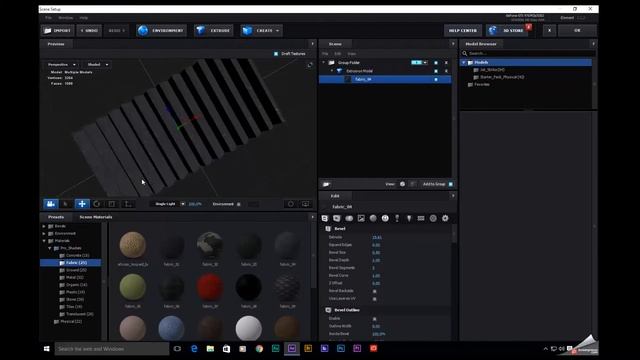640x360 pixels.
Task: Toggle Group Folder visibility checkbox
Action: [x=436, y=63]
